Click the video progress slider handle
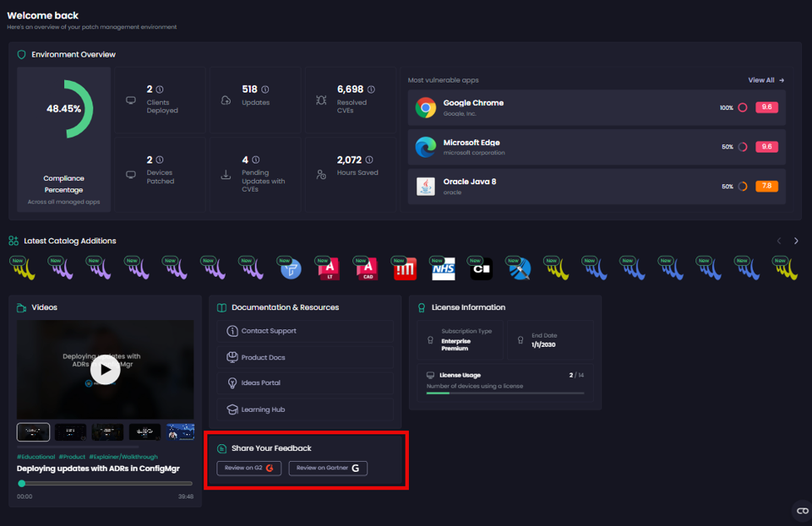812x526 pixels. point(22,483)
